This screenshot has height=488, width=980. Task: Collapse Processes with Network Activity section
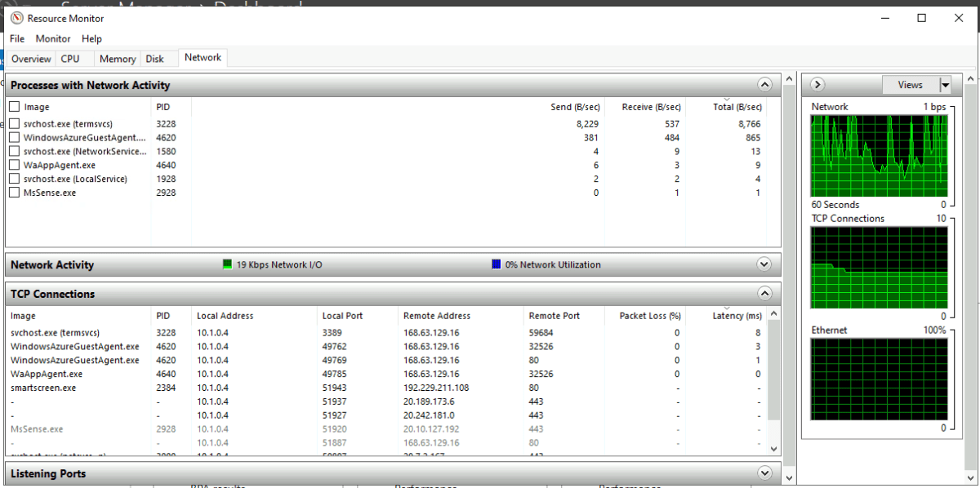pyautogui.click(x=764, y=85)
